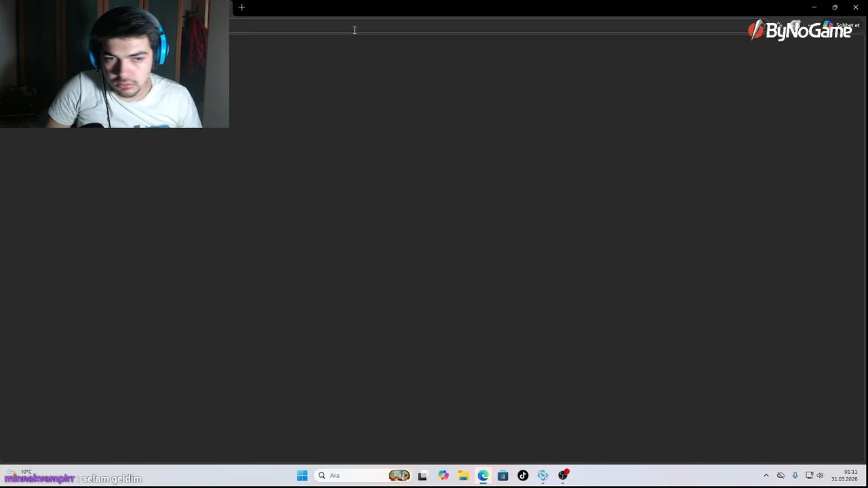Click the OneDrive cloud tray icon
868x488 pixels.
pos(781,476)
